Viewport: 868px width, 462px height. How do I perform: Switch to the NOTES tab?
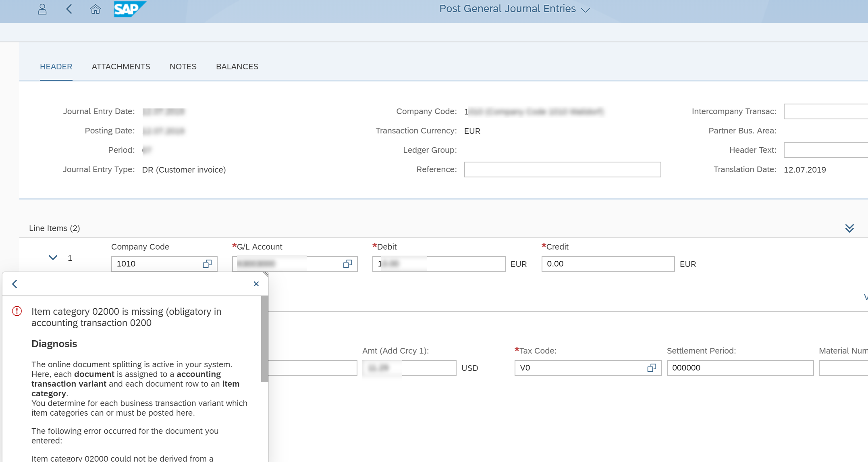183,67
